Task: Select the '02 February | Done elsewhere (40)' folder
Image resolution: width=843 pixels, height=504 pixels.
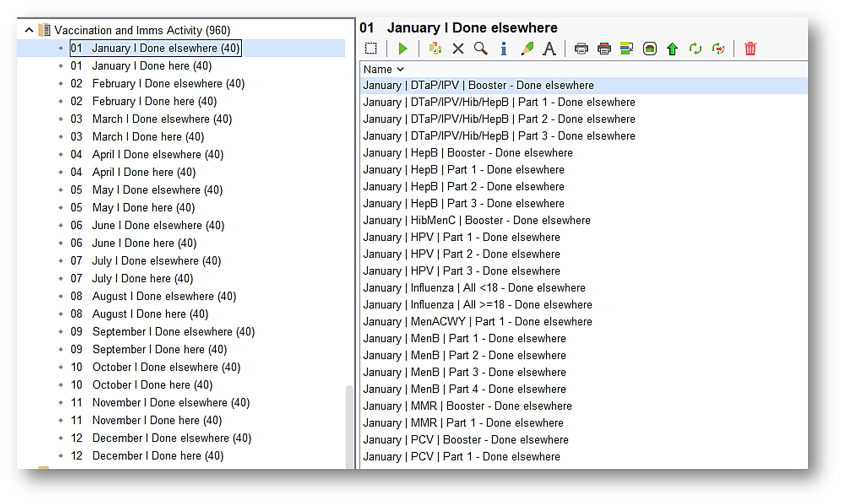Action: [157, 84]
